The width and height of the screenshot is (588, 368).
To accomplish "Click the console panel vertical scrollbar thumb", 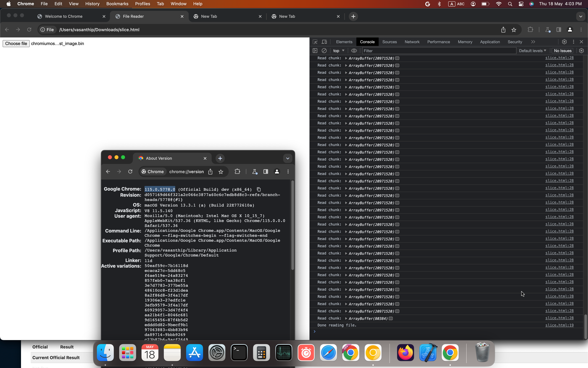I will 586,326.
